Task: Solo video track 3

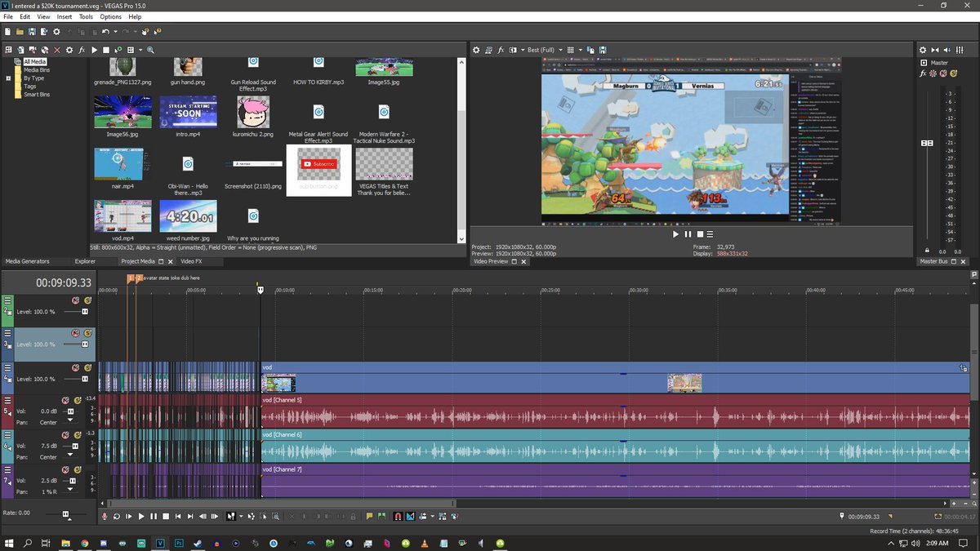Action: tap(87, 333)
